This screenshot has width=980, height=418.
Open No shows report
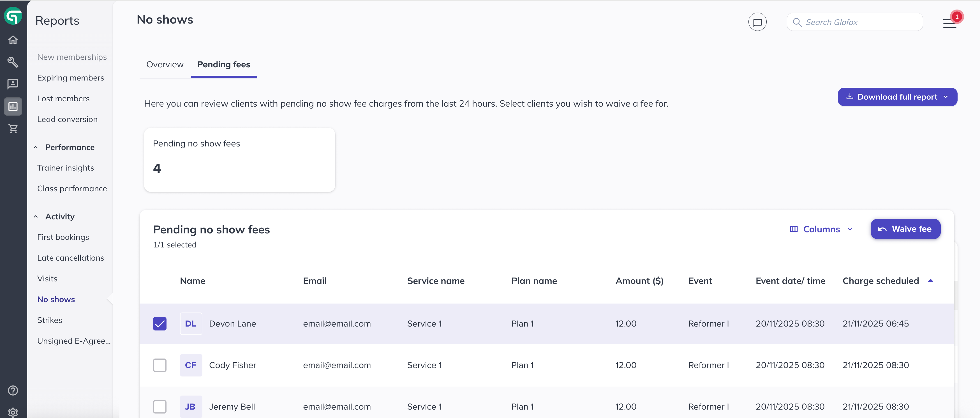point(56,299)
